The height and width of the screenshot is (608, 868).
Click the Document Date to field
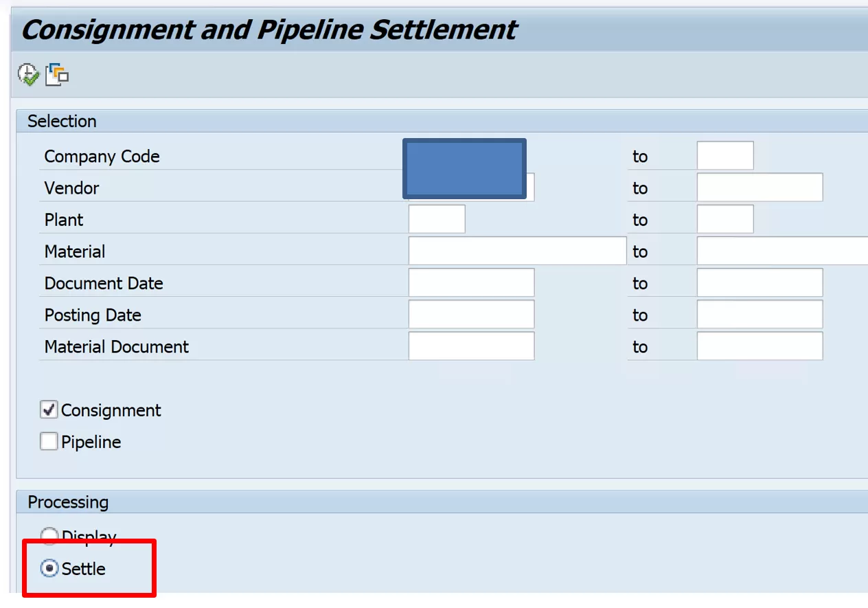[759, 283]
